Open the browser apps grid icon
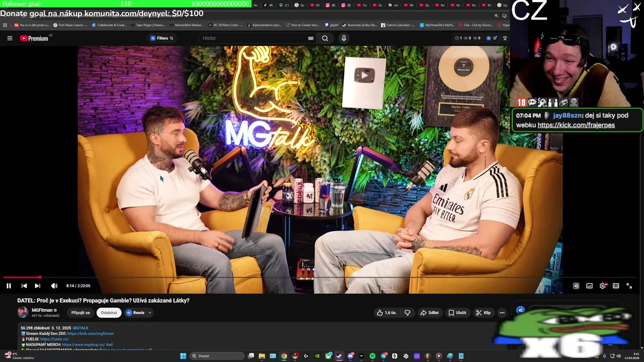Screen dimensions: 644x362 (x=5, y=25)
